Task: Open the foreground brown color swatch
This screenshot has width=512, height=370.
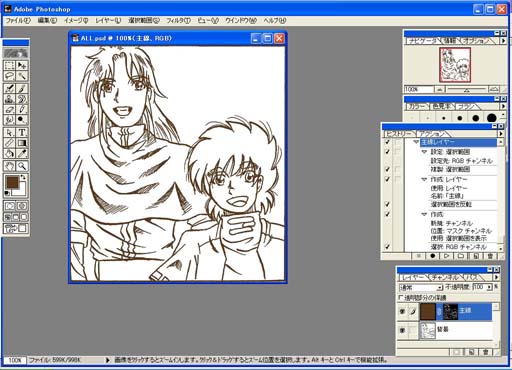Action: (12, 182)
